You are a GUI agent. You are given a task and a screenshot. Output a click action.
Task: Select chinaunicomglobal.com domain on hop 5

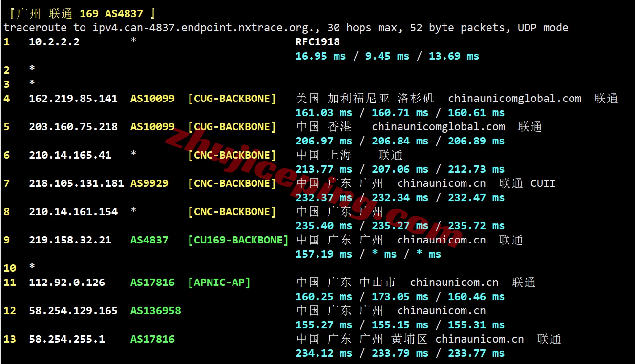click(x=438, y=126)
